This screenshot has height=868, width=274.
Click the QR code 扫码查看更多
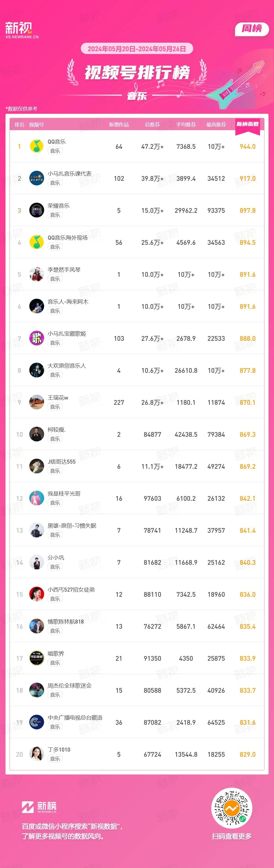click(x=232, y=808)
